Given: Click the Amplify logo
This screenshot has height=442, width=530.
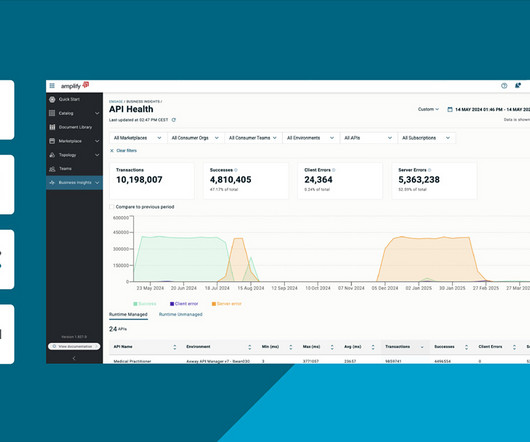Looking at the screenshot, I should [x=75, y=85].
